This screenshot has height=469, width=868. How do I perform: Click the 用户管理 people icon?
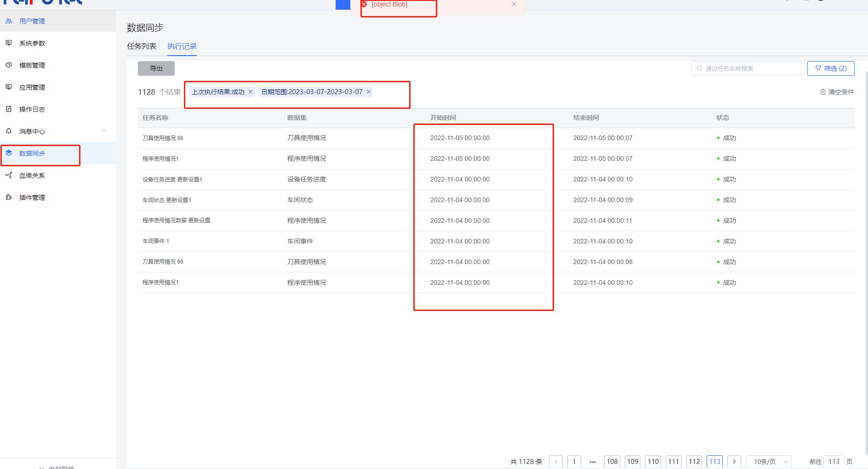9,21
